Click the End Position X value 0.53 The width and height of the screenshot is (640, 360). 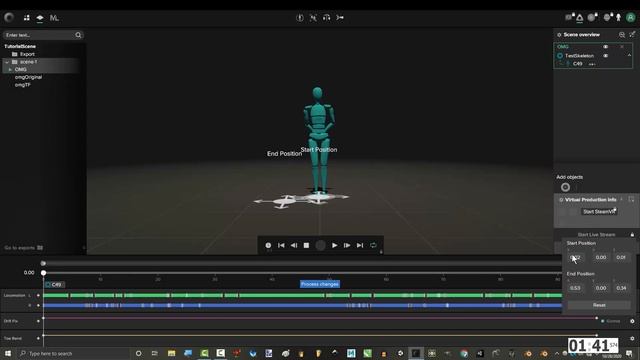(x=576, y=288)
